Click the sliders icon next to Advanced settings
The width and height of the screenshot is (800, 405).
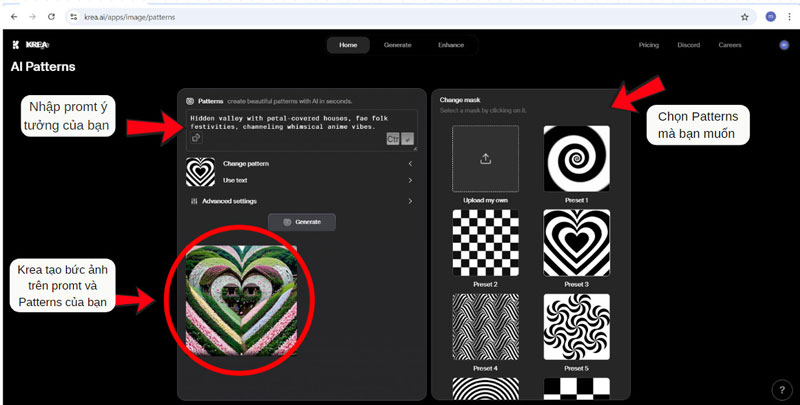pyautogui.click(x=194, y=201)
